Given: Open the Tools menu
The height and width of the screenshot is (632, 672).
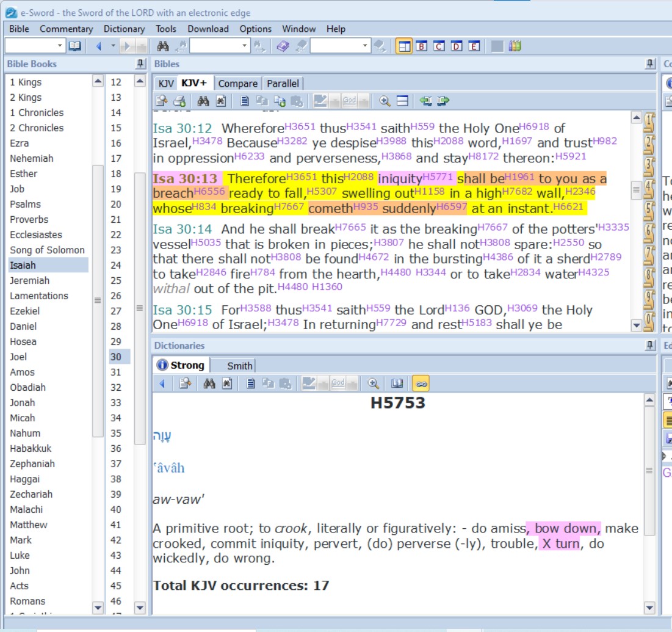Looking at the screenshot, I should (166, 29).
